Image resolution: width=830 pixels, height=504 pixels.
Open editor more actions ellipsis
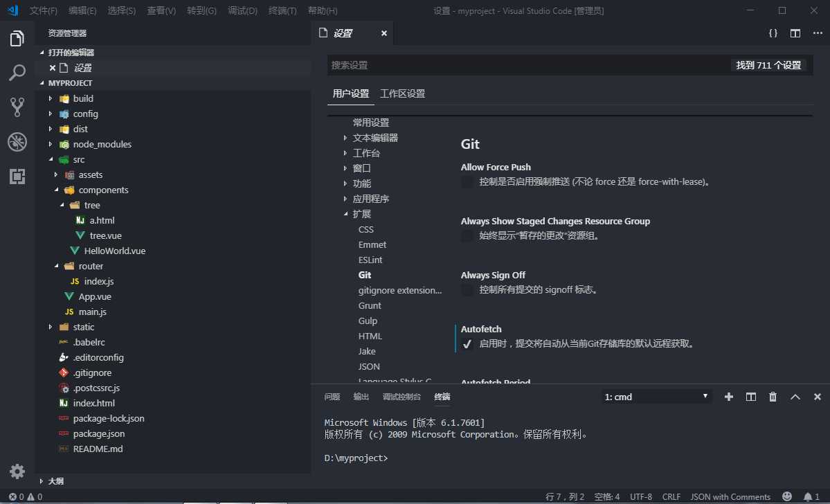(x=818, y=33)
